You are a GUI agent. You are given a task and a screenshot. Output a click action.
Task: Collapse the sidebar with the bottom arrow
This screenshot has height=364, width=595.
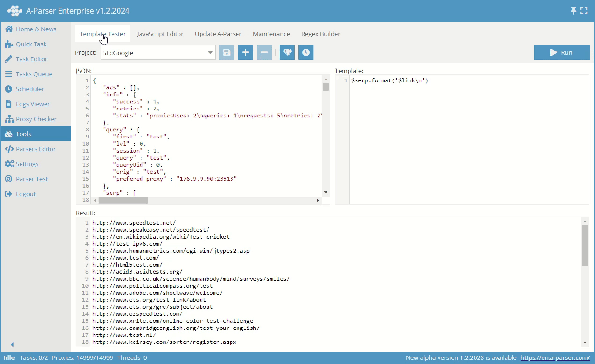[x=12, y=345]
